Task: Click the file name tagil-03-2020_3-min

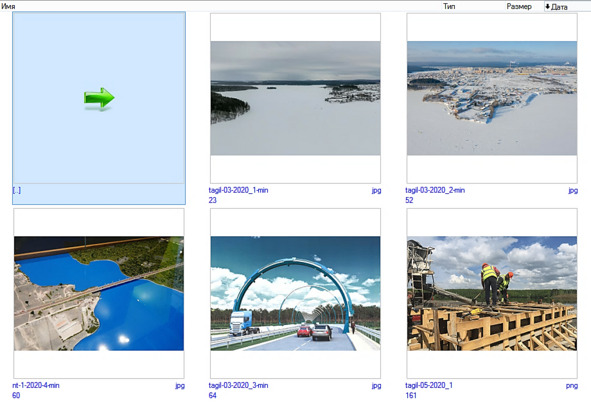Action: coord(239,385)
